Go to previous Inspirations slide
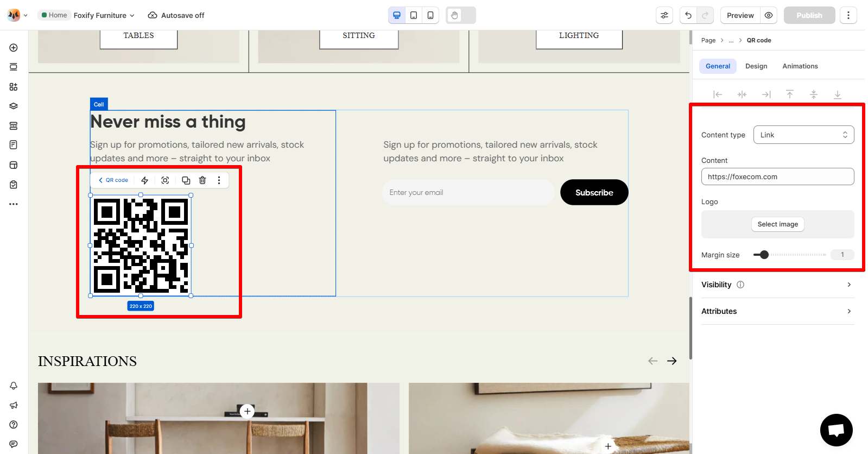868x454 pixels. tap(653, 361)
